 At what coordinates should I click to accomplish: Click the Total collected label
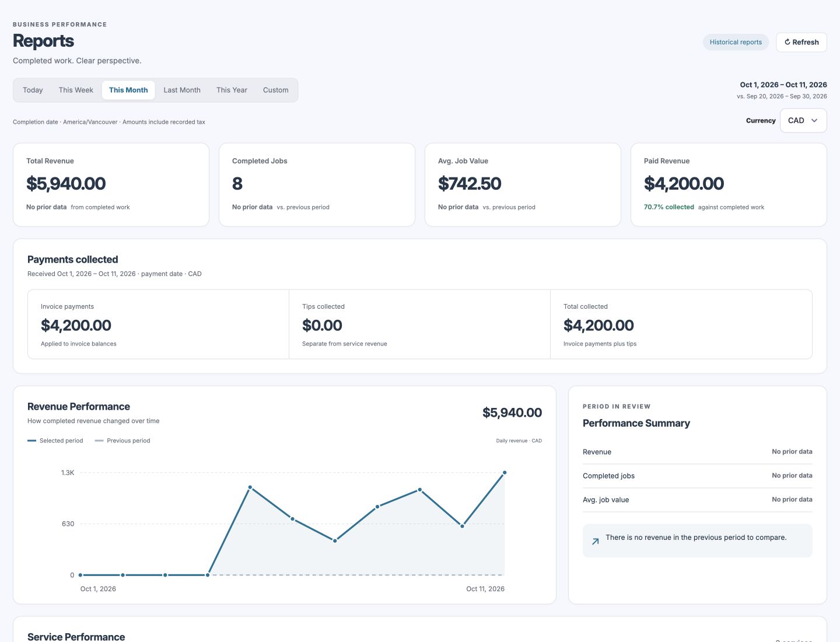586,306
